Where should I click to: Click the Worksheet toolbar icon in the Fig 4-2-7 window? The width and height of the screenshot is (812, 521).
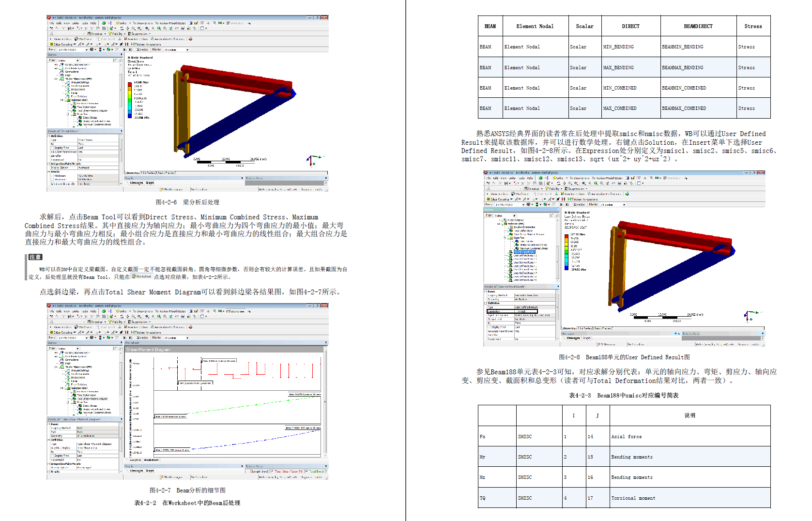235,311
